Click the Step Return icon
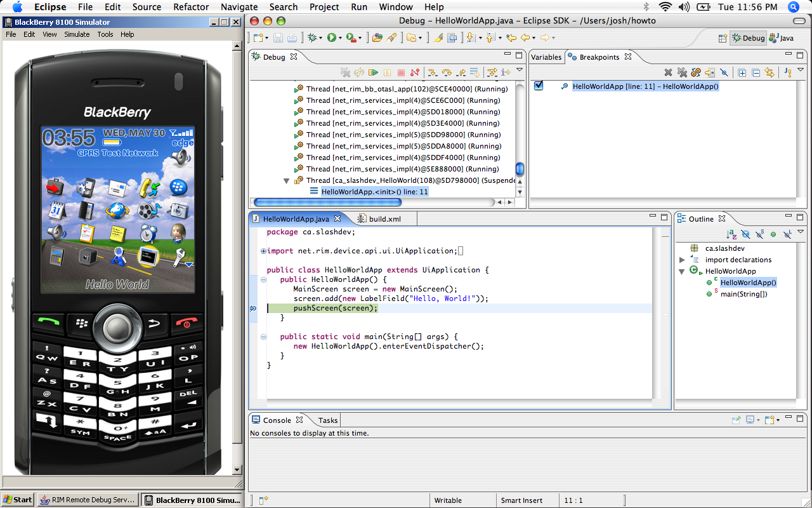Screen dimensions: 812x508 point(461,72)
